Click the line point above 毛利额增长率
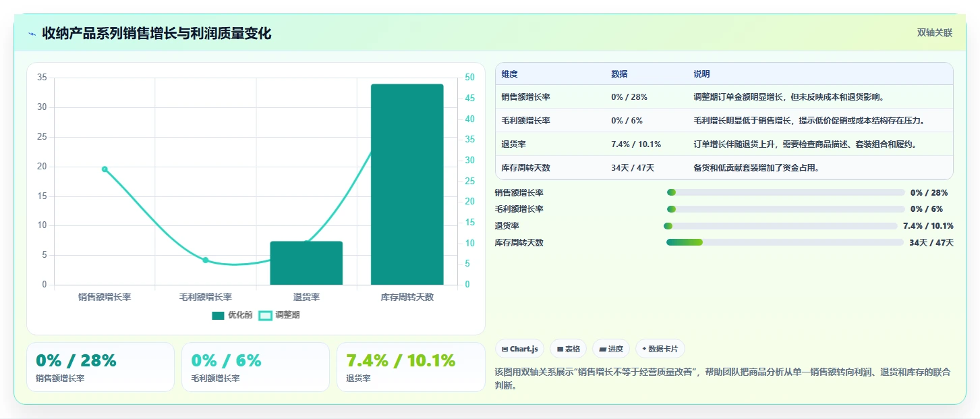The width and height of the screenshot is (980, 419). [206, 260]
